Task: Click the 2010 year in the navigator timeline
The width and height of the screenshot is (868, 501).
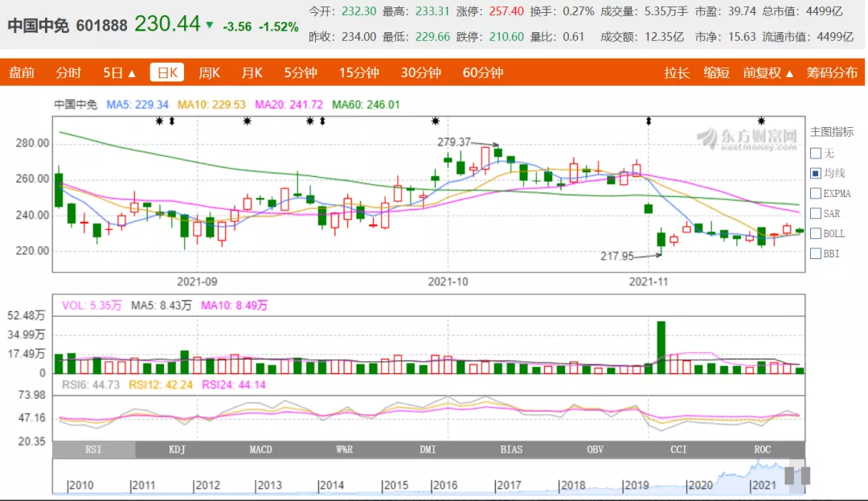Action: click(x=81, y=486)
